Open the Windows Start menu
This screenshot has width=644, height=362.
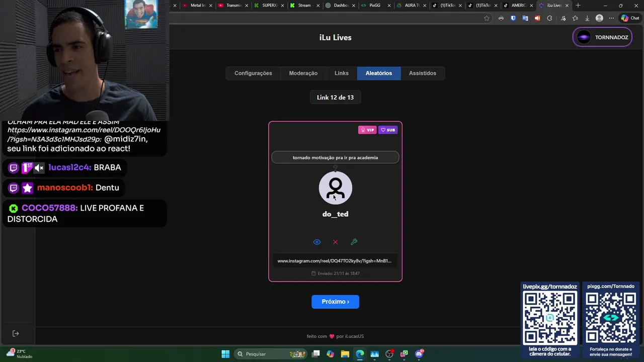tap(225, 354)
